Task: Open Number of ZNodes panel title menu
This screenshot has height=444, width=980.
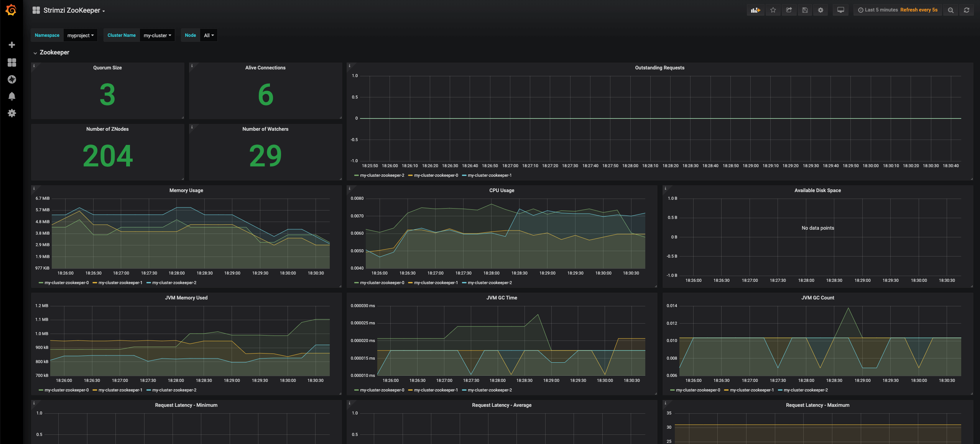Action: (x=107, y=129)
